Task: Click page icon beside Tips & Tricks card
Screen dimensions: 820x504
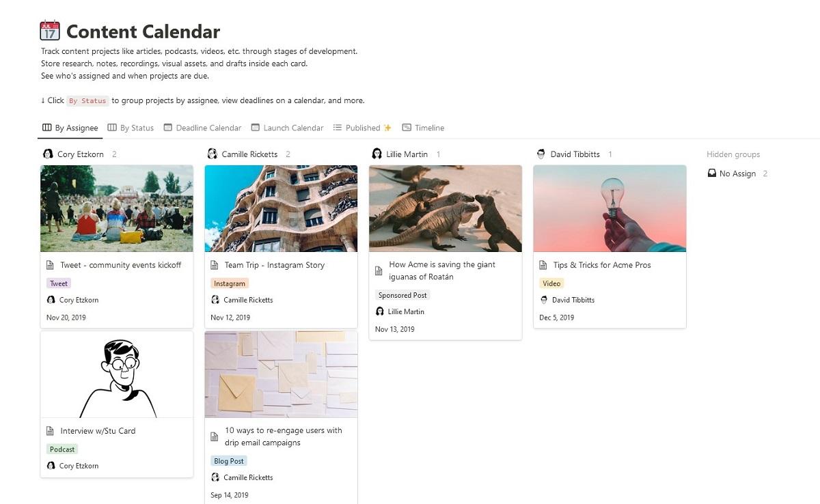Action: (543, 265)
